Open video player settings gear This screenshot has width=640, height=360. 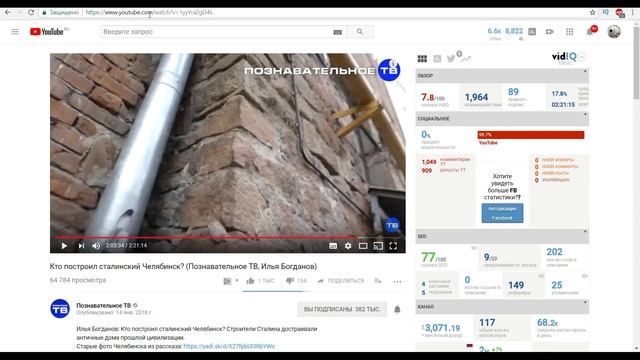tap(348, 246)
